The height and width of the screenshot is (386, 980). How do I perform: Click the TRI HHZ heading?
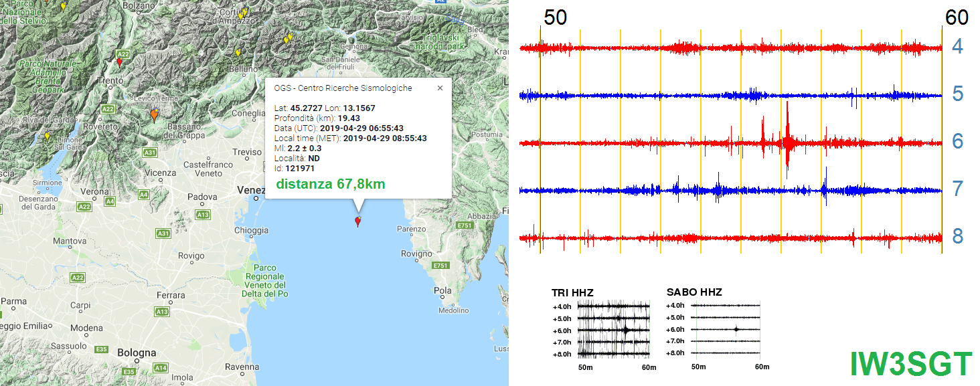coord(572,292)
